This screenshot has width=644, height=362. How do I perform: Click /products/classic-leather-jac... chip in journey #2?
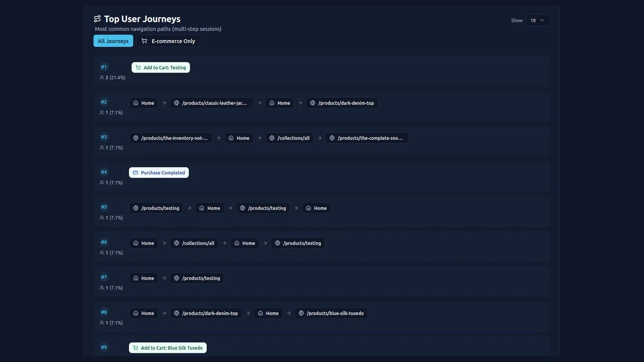[212, 103]
